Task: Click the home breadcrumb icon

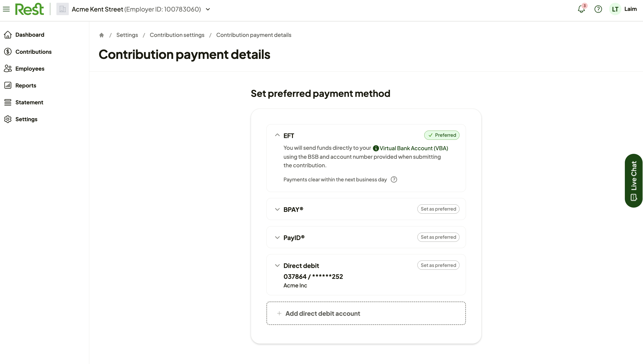Action: pyautogui.click(x=101, y=35)
